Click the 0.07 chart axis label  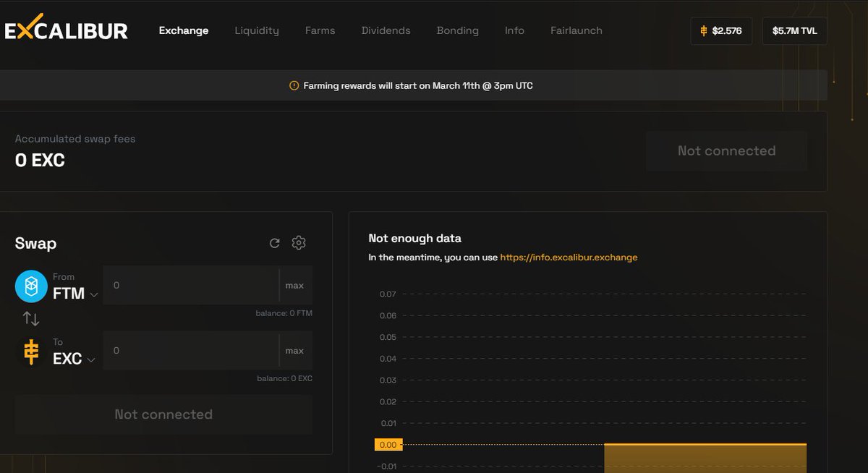point(388,294)
